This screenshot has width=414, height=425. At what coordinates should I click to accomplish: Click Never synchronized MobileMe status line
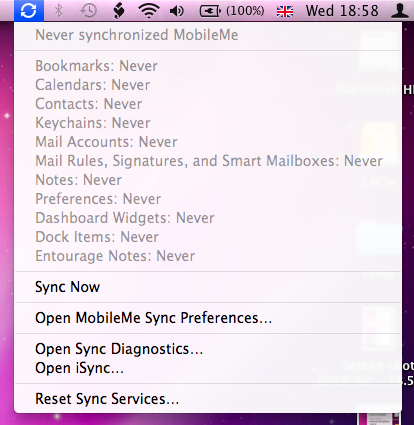point(208,35)
